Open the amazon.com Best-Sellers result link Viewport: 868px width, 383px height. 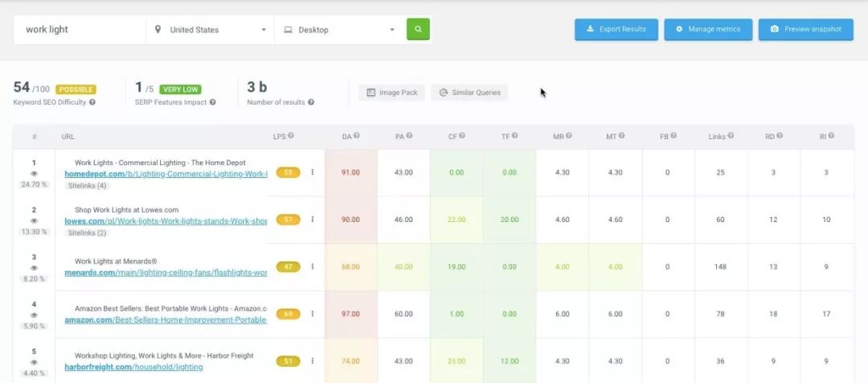166,319
